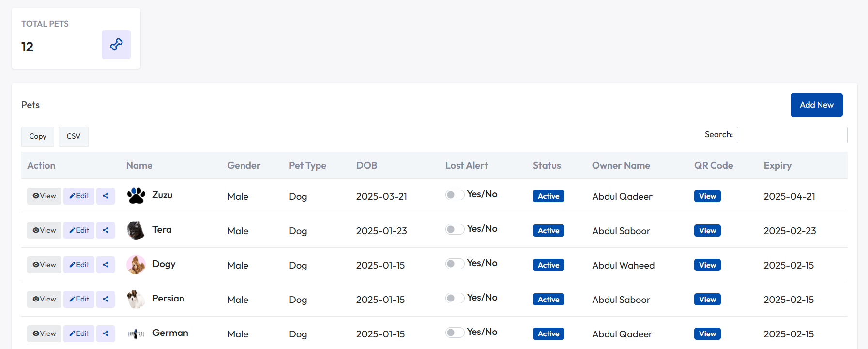Sort pets by DOB column header
The width and height of the screenshot is (868, 349).
tap(366, 166)
